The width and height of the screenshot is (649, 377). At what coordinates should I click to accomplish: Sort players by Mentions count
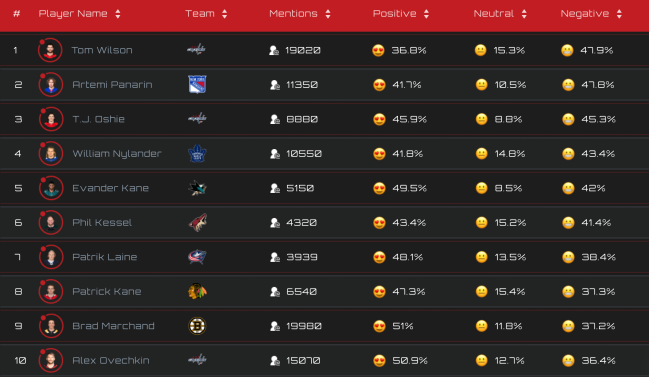coord(328,14)
